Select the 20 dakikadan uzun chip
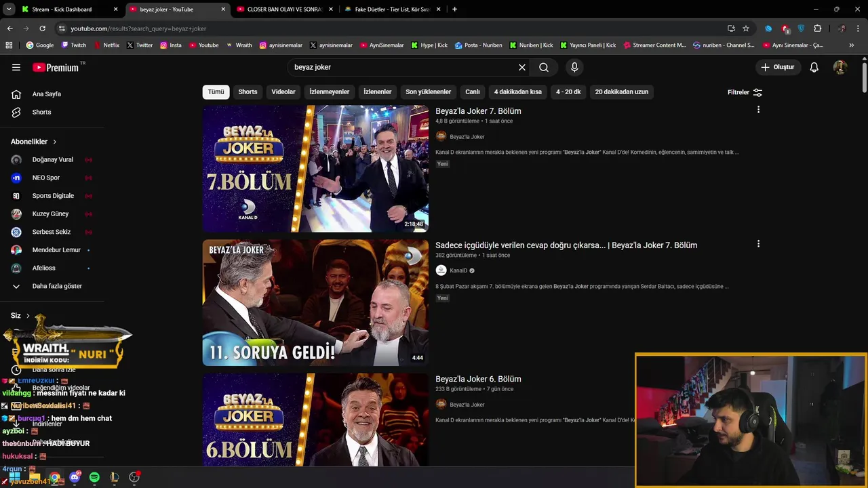This screenshot has height=488, width=868. coord(622,91)
